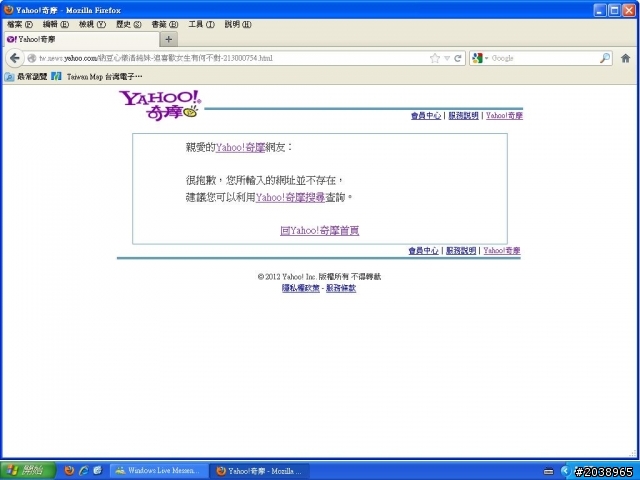
Task: Minimize the Firefox window
Action: point(599,10)
